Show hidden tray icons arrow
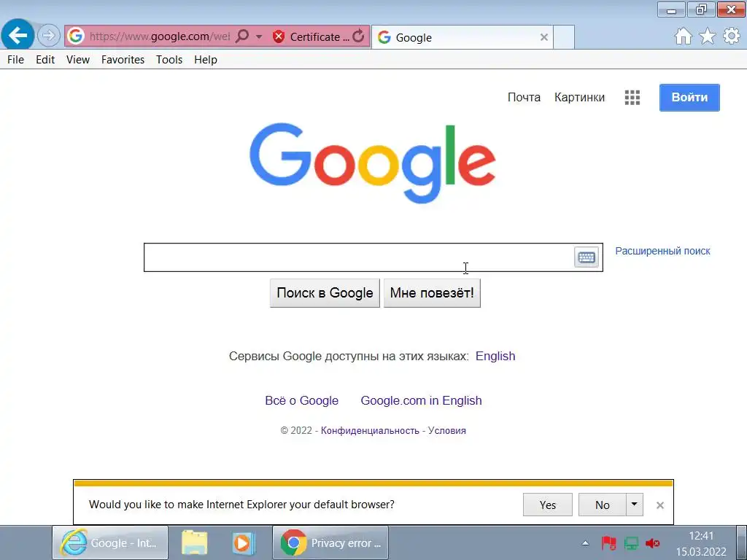The height and width of the screenshot is (560, 747). 586,542
